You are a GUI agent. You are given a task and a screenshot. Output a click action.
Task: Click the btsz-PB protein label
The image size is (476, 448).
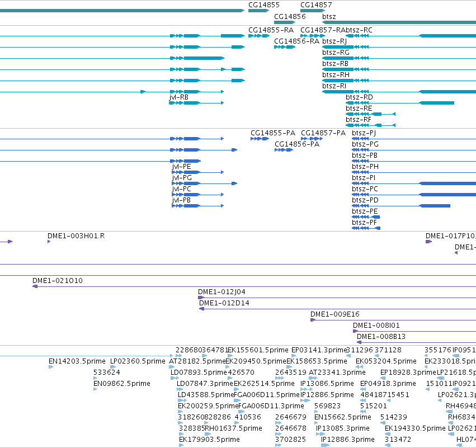click(365, 155)
